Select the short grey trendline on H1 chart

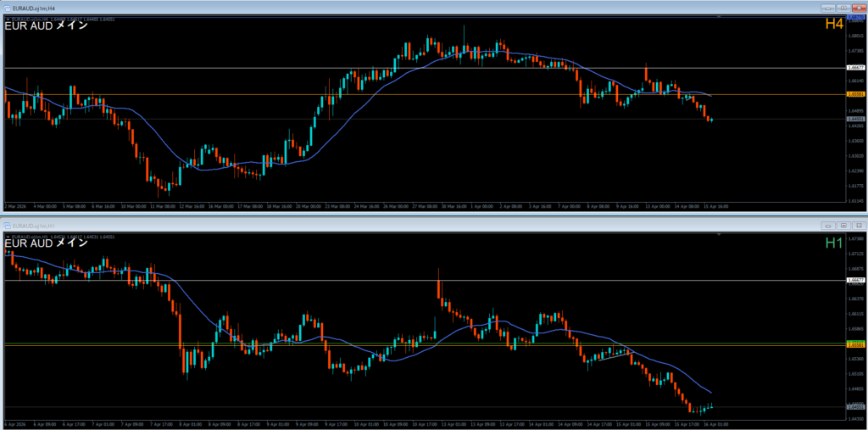pos(609,356)
